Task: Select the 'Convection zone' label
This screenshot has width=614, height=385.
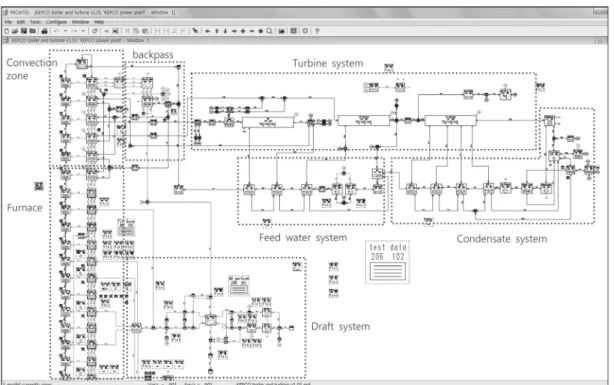Action: pos(32,69)
